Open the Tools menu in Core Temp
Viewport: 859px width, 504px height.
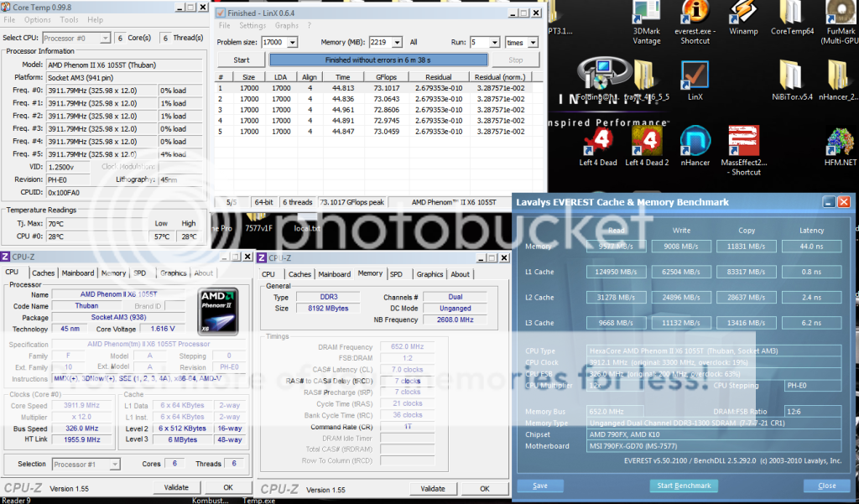69,20
